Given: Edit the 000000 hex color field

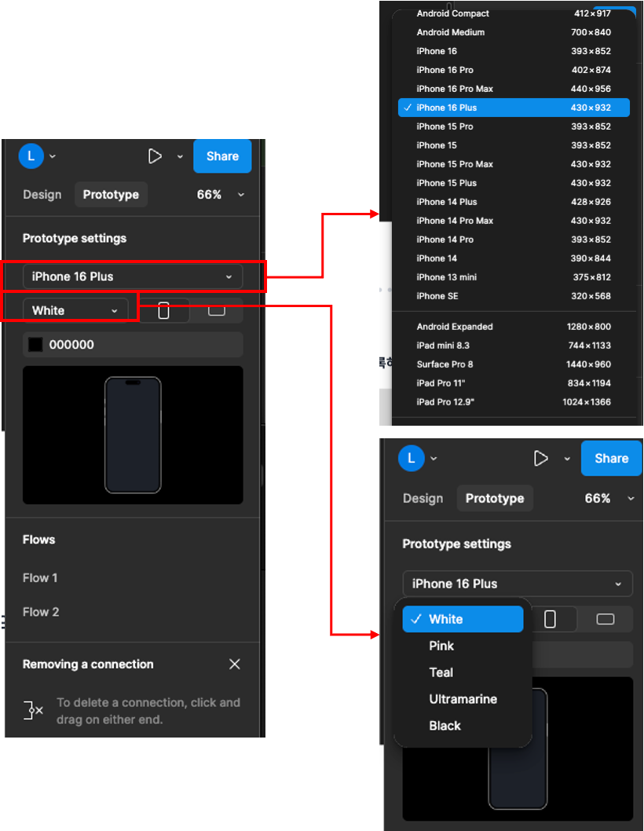Looking at the screenshot, I should click(x=133, y=345).
